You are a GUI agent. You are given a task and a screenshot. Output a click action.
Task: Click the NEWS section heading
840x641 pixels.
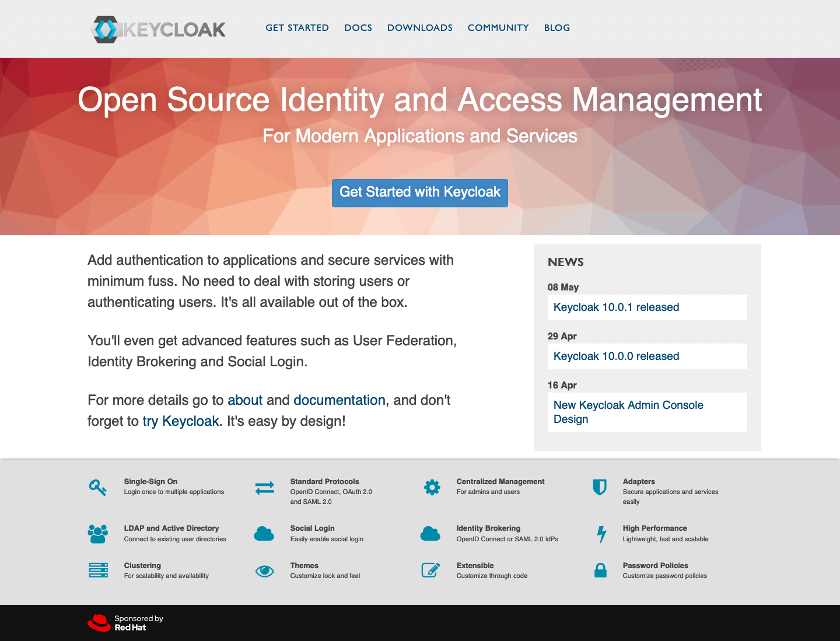pyautogui.click(x=566, y=262)
